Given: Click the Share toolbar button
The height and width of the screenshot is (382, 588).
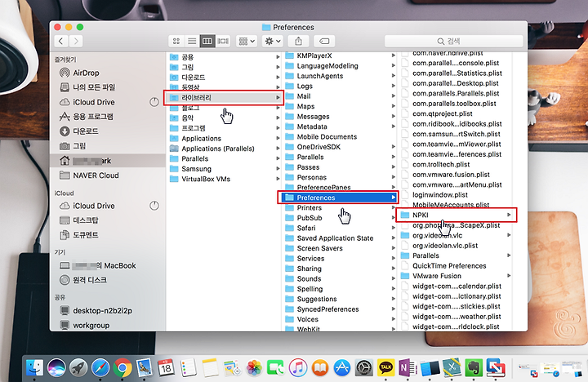Looking at the screenshot, I should point(299,41).
